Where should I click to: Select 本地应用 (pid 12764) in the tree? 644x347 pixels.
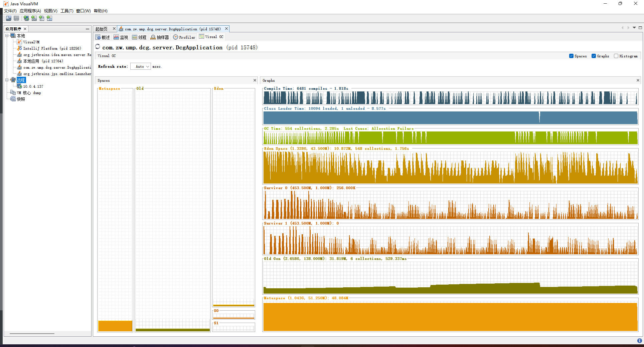(43, 61)
